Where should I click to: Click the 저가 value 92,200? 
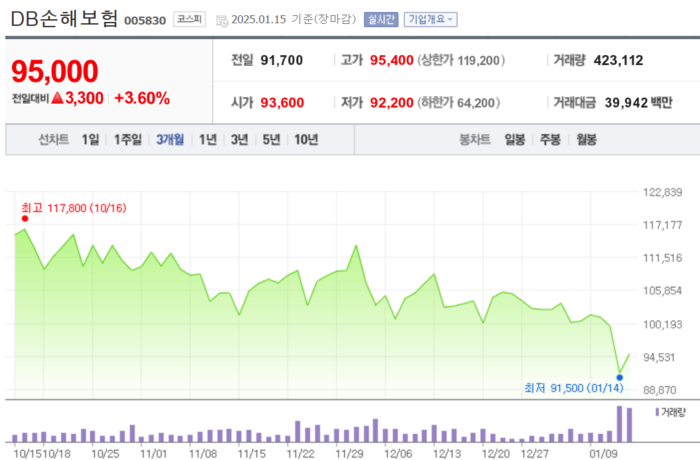click(392, 103)
